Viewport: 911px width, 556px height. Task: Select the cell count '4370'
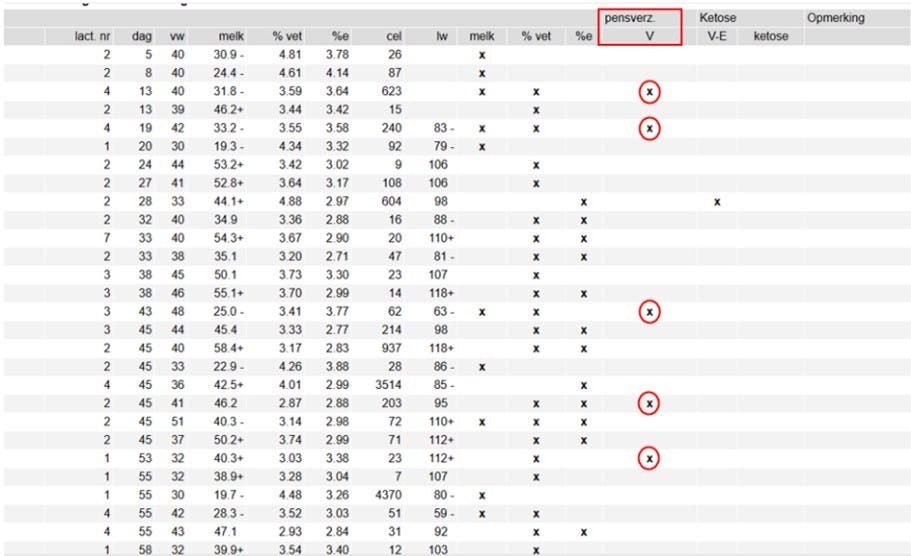click(x=389, y=495)
